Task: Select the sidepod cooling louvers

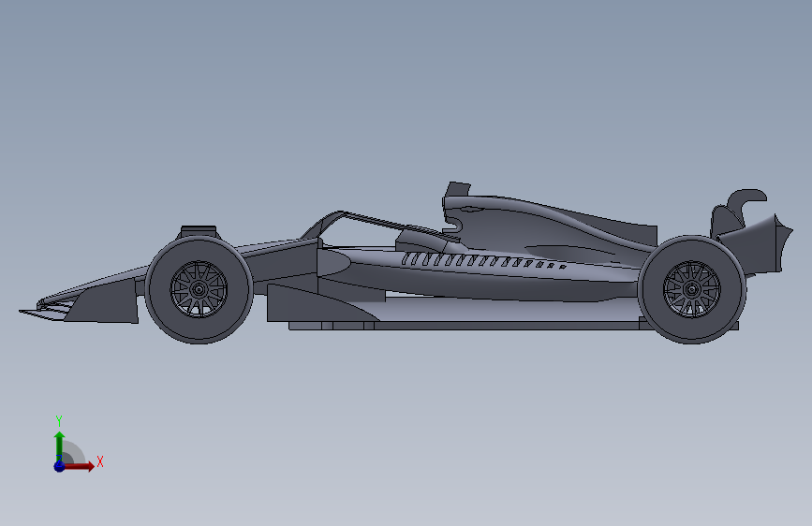Action: (482, 260)
